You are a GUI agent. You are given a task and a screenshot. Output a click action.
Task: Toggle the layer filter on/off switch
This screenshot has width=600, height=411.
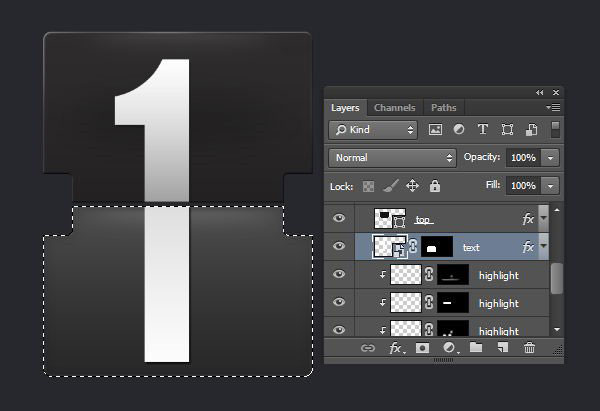pyautogui.click(x=555, y=129)
